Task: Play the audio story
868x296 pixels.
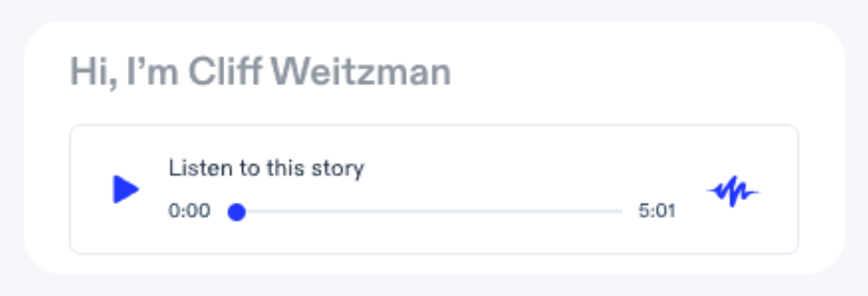Action: [x=126, y=189]
